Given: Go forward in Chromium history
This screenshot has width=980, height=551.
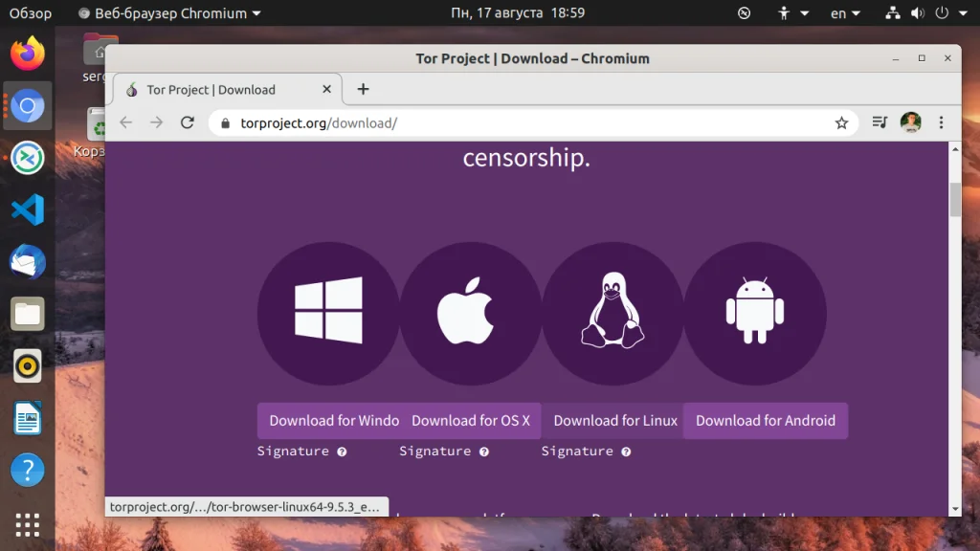Looking at the screenshot, I should pyautogui.click(x=156, y=122).
